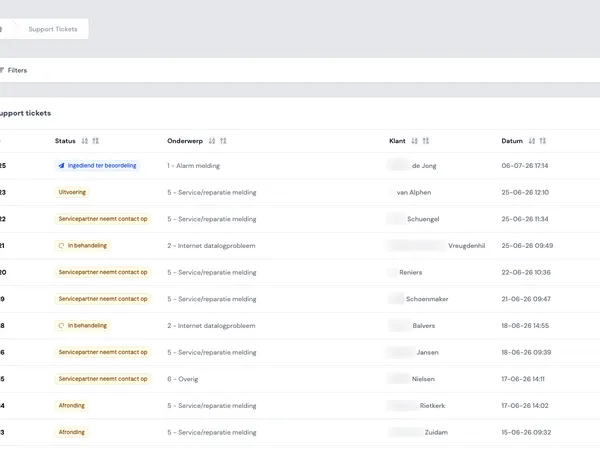
Task: Click the Klant column header
Action: 397,141
